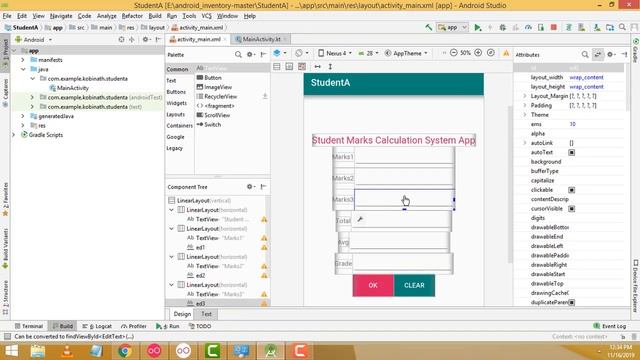640x360 pixels.
Task: Run the app with green play icon
Action: coord(478,27)
